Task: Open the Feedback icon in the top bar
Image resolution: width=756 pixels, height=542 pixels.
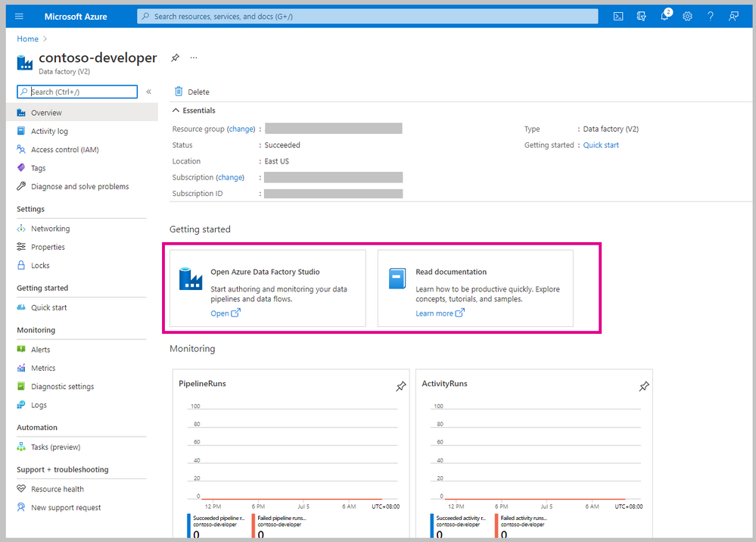Action: coord(733,17)
